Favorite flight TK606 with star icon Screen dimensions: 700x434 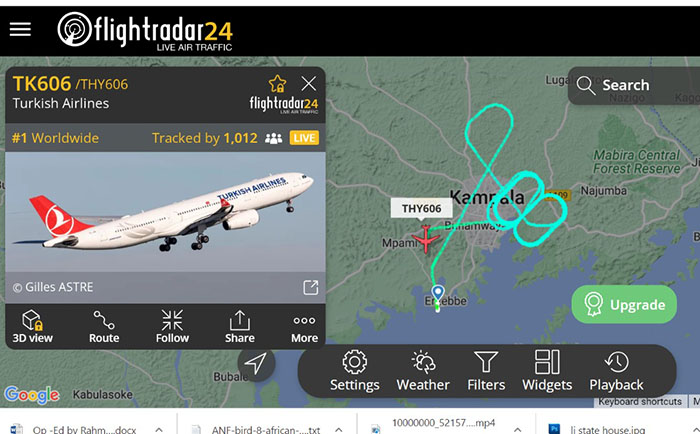point(277,83)
